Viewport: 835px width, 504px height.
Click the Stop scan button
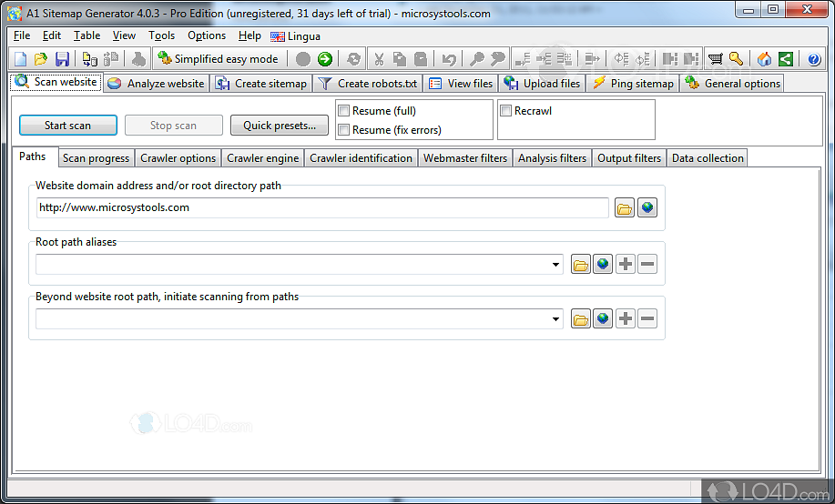point(173,126)
